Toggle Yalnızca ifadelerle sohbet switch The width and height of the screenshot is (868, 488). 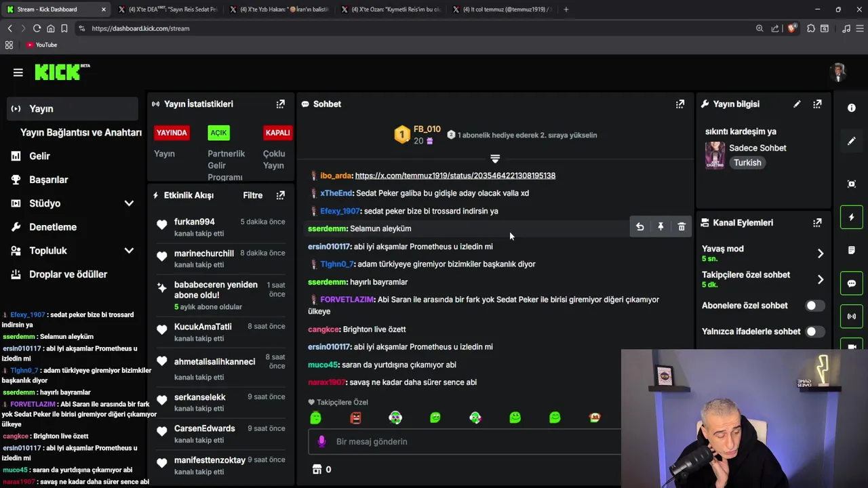tap(814, 331)
